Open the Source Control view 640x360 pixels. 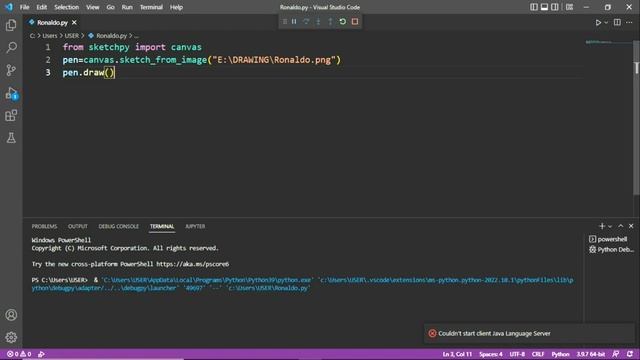click(x=11, y=70)
